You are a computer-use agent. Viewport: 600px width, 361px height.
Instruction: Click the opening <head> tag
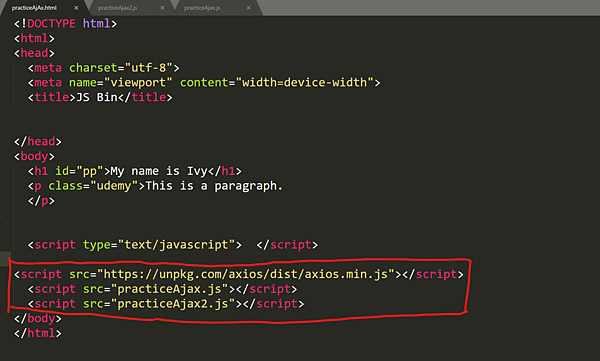pos(34,53)
